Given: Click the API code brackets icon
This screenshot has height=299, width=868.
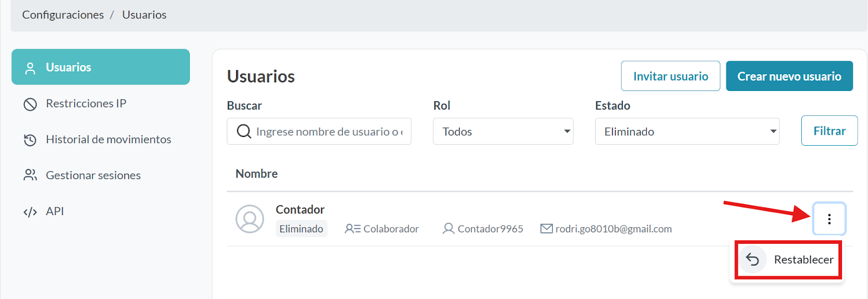Looking at the screenshot, I should [x=30, y=212].
